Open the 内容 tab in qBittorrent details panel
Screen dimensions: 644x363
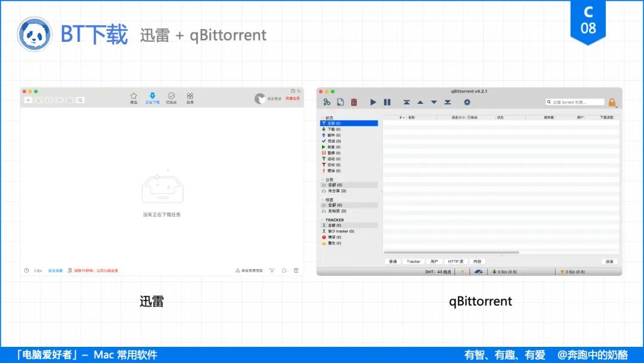477,262
